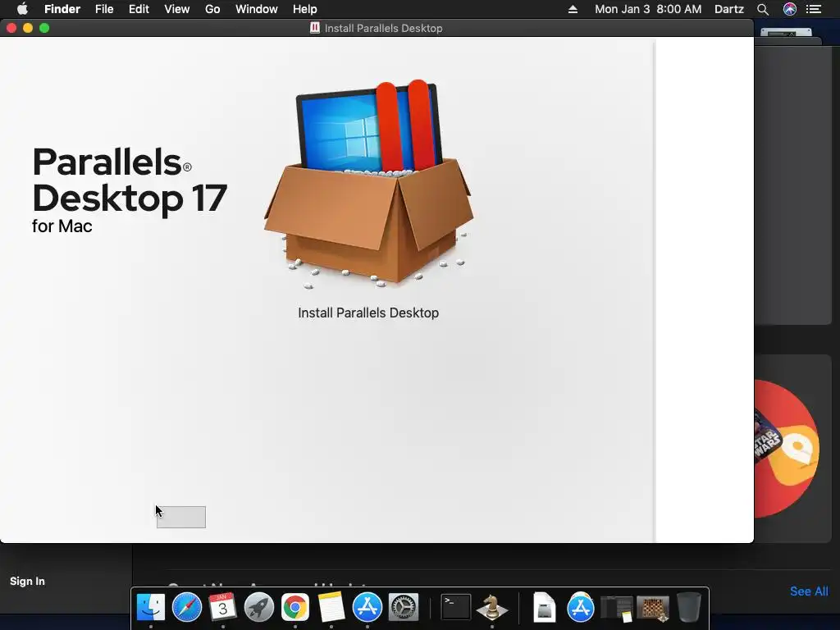Open Finder from the Dock
This screenshot has height=630, width=840.
[151, 607]
